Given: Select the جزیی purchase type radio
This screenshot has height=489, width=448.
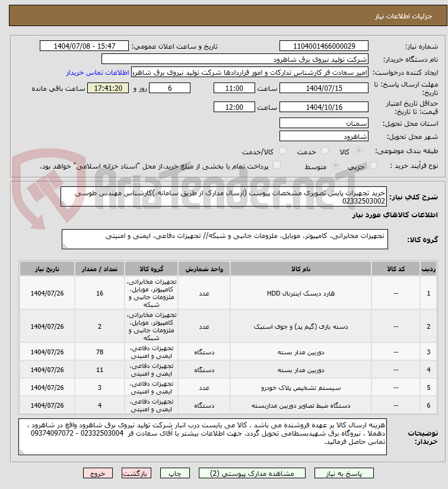Looking at the screenshot, I should [x=373, y=166].
